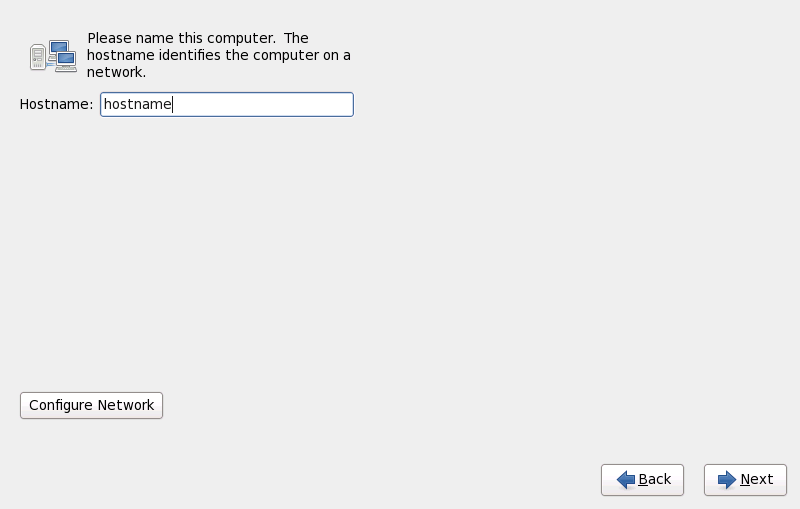Go to the previous step with Back
This screenshot has width=800, height=509.
pyautogui.click(x=642, y=480)
